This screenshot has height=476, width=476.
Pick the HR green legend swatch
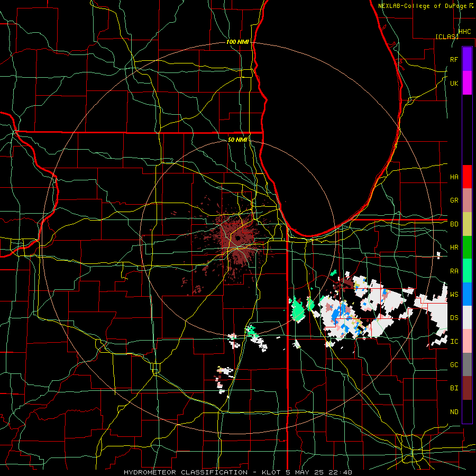(467, 247)
